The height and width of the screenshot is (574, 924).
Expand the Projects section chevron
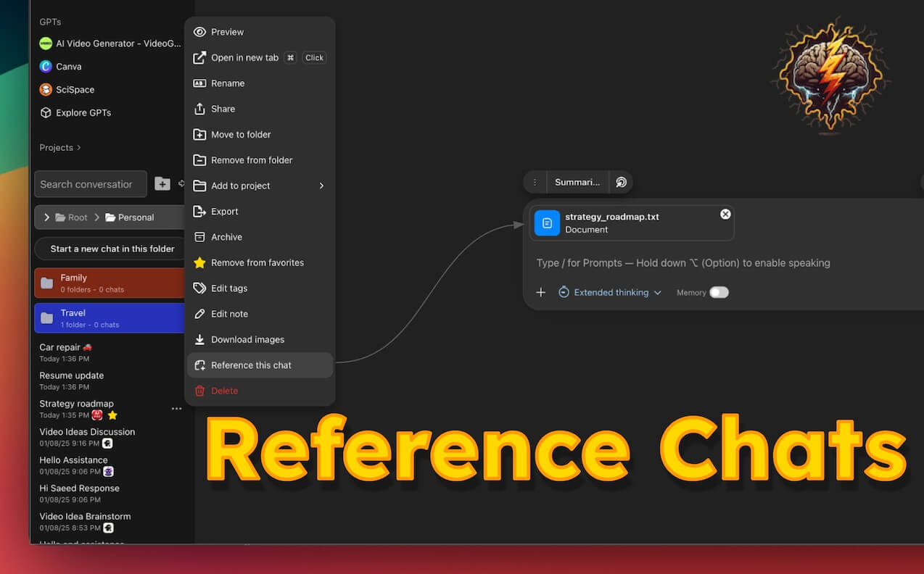(78, 148)
